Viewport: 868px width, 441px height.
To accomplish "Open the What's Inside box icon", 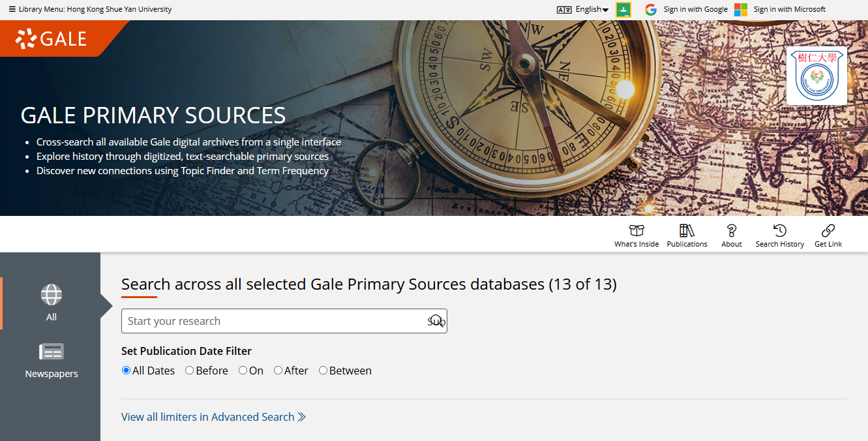I will pos(636,231).
